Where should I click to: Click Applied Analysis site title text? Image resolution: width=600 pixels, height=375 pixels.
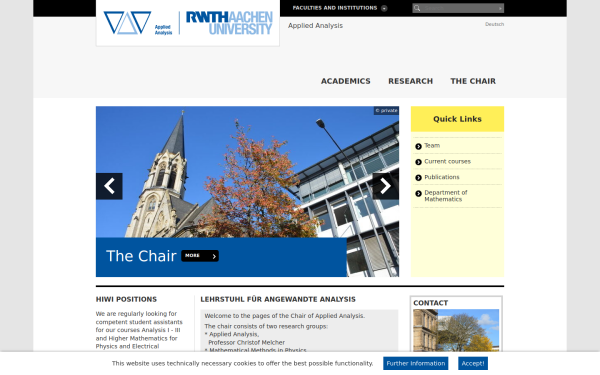315,26
